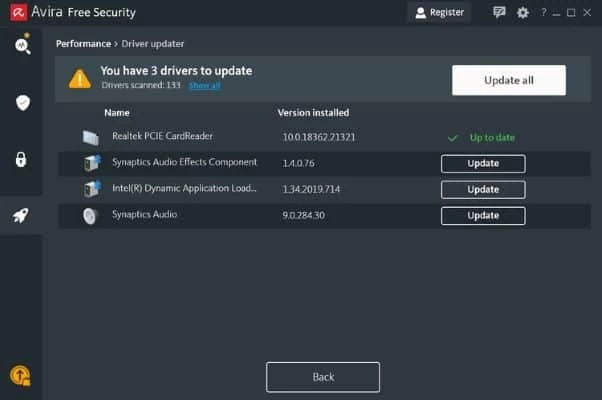The image size is (602, 400).
Task: Click the Driver updater breadcrumb text
Action: 153,44
